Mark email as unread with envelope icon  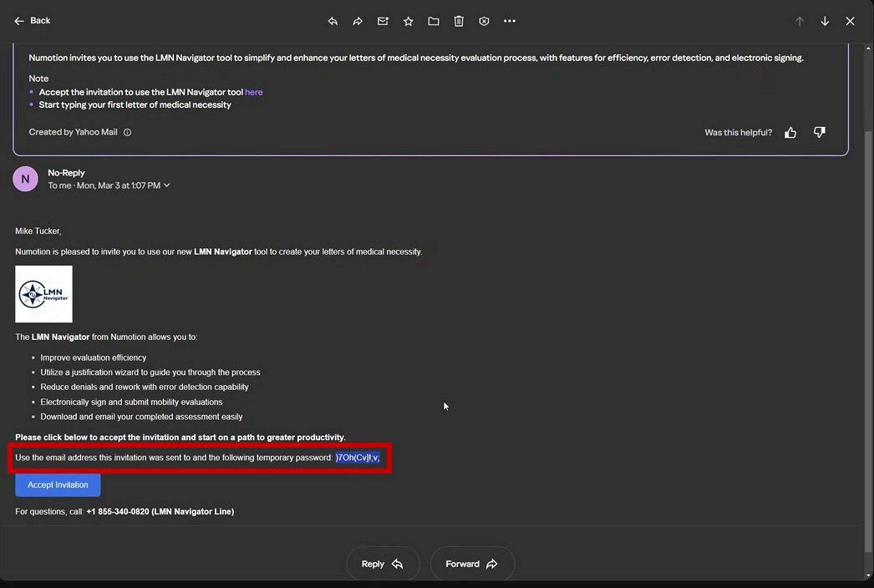coord(383,21)
